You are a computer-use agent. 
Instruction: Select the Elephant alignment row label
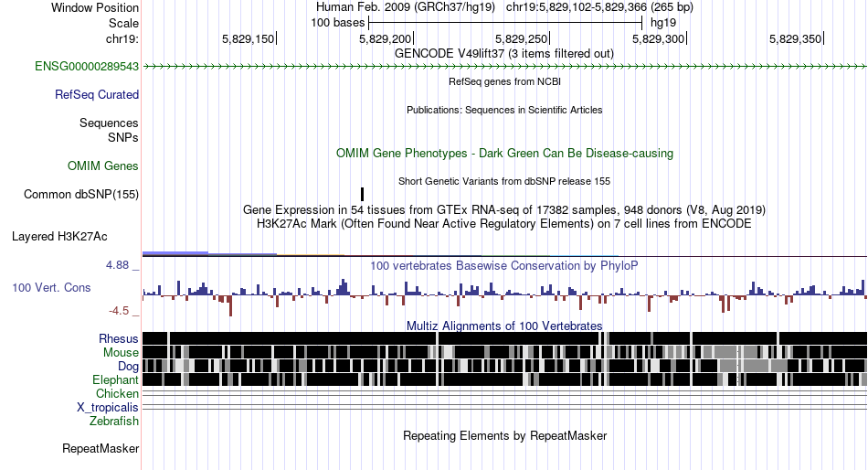tap(115, 380)
